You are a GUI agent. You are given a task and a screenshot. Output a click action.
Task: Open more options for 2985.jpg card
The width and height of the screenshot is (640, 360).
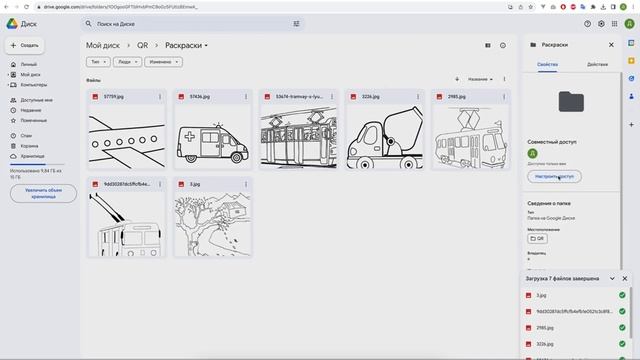point(504,97)
